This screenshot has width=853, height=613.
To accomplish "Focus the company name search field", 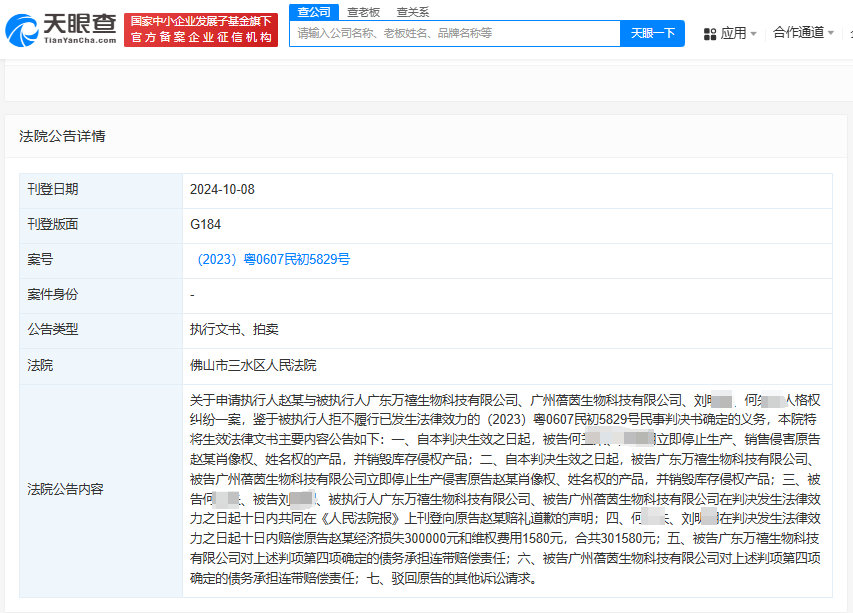I will tap(455, 33).
